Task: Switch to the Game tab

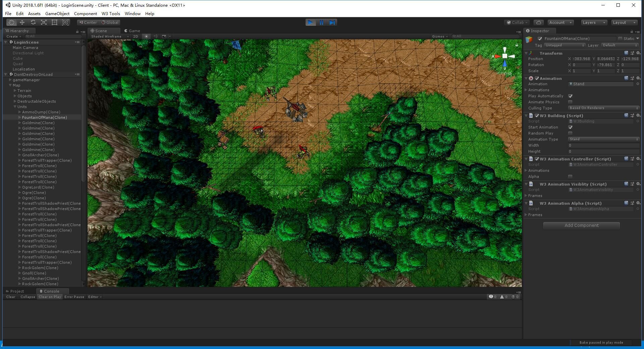Action: click(132, 31)
